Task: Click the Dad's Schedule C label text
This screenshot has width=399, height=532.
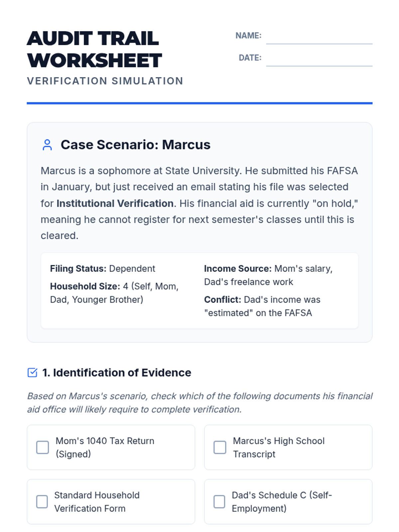Action: point(282,502)
